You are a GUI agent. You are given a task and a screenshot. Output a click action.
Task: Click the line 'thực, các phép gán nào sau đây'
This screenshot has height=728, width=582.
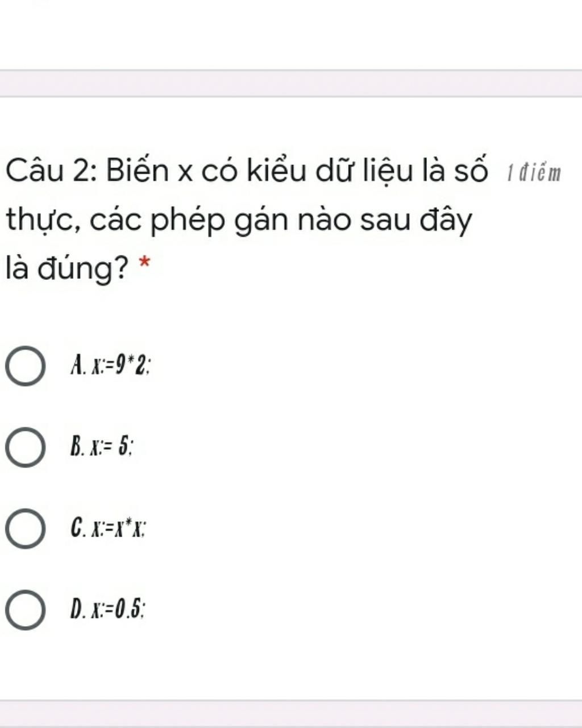pyautogui.click(x=239, y=221)
